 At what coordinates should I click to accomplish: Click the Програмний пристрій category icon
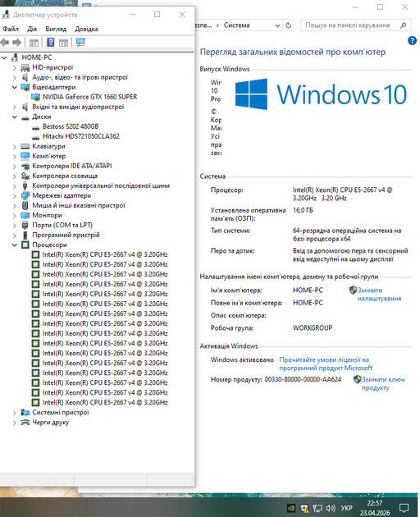[x=25, y=235]
